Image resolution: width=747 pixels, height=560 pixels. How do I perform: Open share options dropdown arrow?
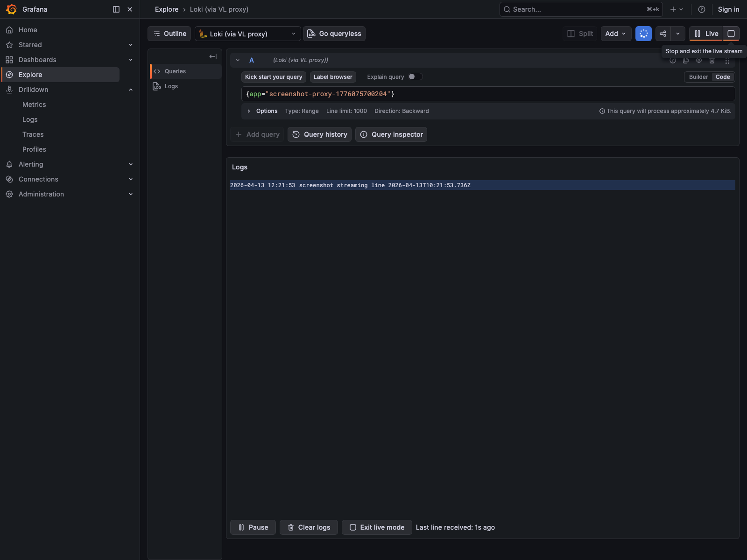tap(678, 34)
